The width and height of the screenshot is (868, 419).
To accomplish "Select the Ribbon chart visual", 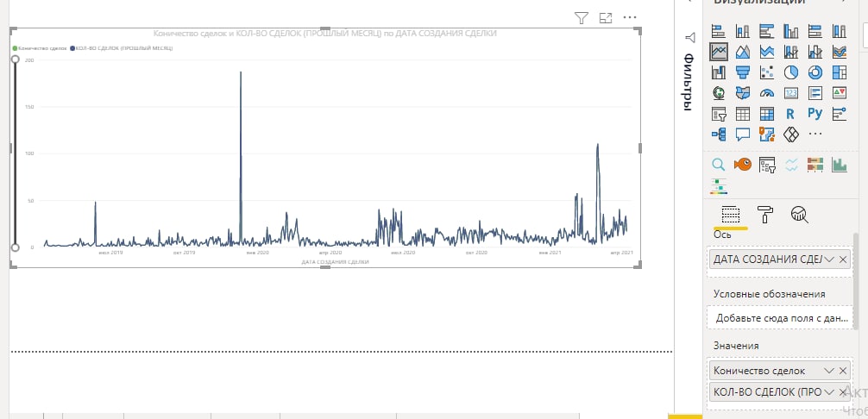I will coord(840,52).
